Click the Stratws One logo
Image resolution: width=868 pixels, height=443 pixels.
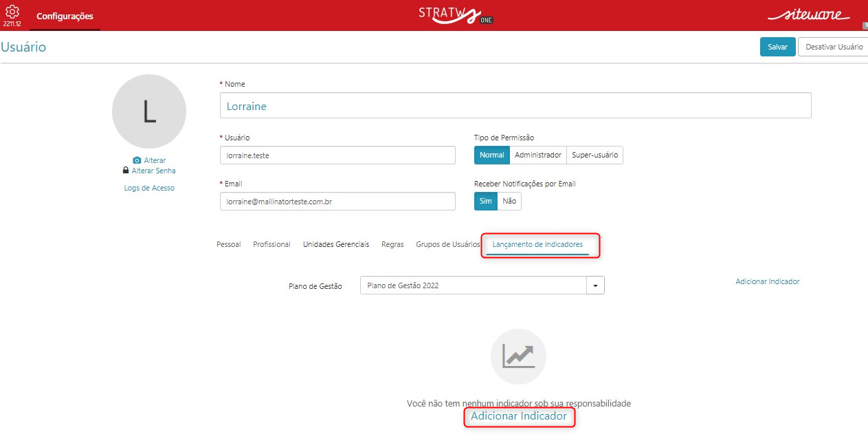(x=456, y=14)
